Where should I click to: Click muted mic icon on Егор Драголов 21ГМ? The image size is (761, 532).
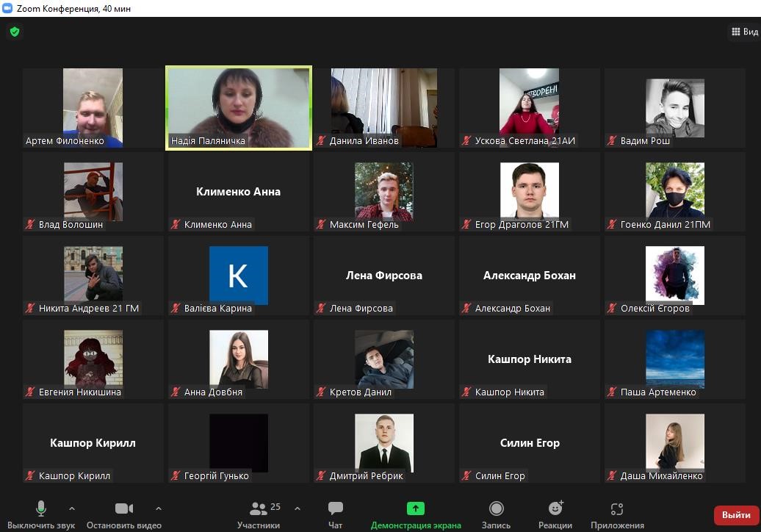tap(466, 224)
